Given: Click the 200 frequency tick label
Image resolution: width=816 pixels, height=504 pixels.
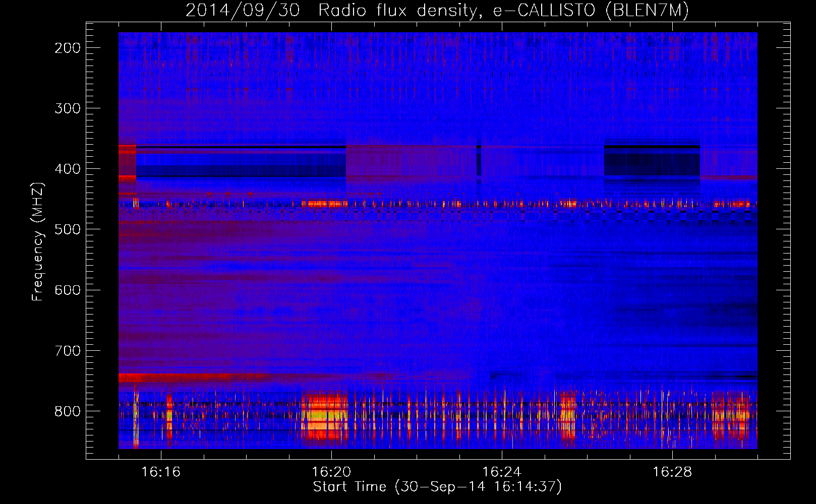Looking at the screenshot, I should click(x=68, y=48).
